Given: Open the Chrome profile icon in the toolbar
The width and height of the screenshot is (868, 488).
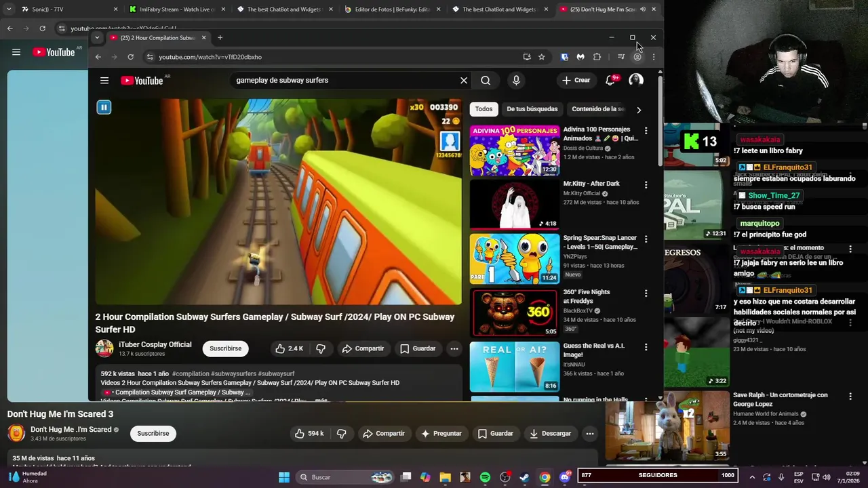Looking at the screenshot, I should pos(637,57).
